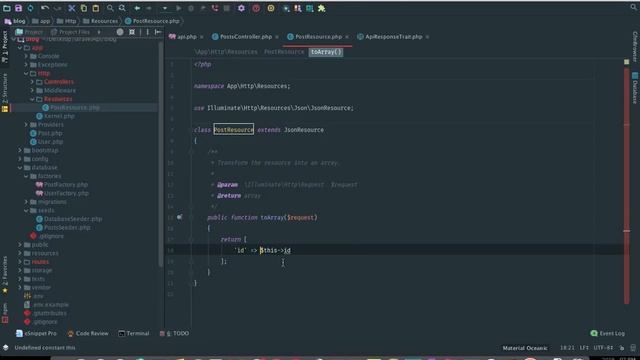This screenshot has width=640, height=360.
Task: Open search everywhere with the top-right magnifier
Action: click(634, 7)
